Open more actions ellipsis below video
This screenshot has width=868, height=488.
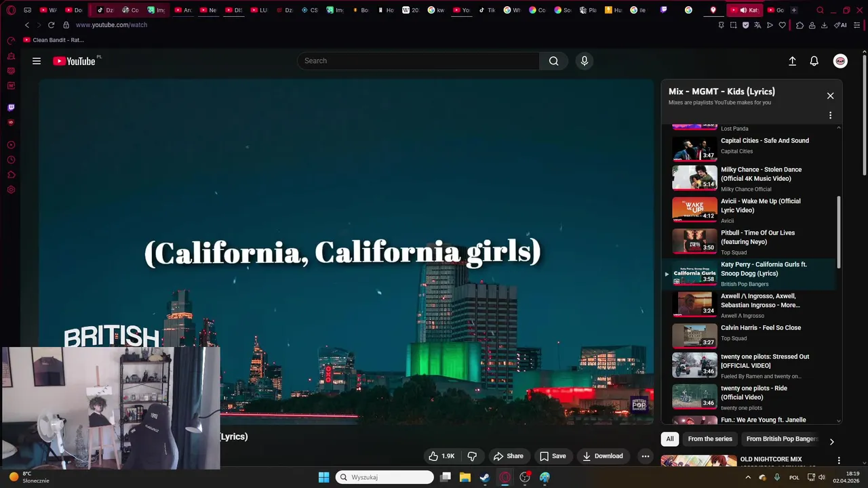[646, 456]
